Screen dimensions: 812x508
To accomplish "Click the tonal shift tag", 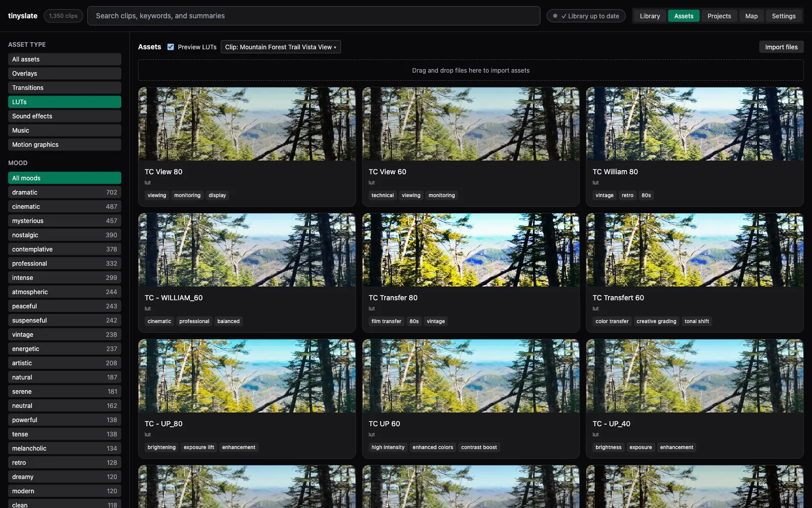I will (696, 322).
